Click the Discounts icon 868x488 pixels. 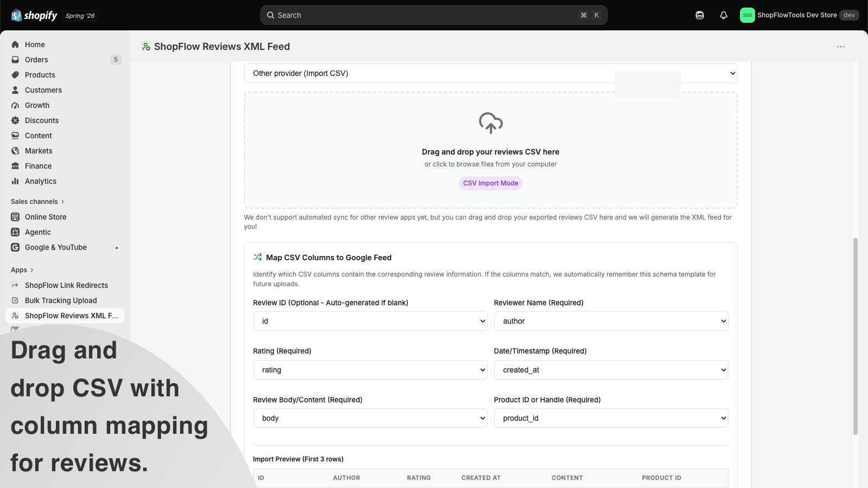15,120
